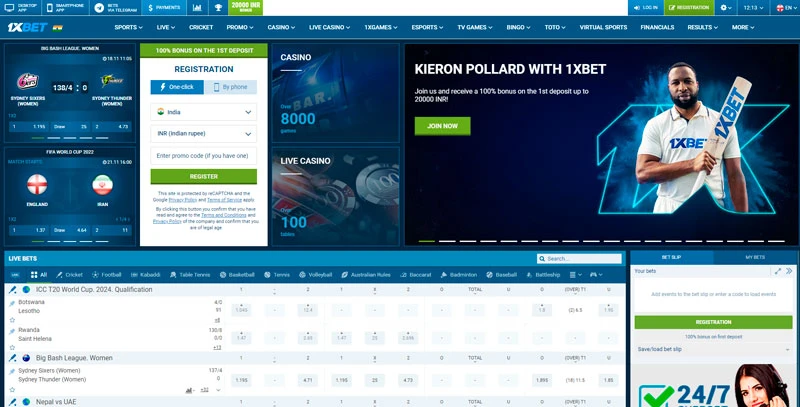Select odds 1.37 for England win
The height and width of the screenshot is (407, 800).
coord(29,231)
